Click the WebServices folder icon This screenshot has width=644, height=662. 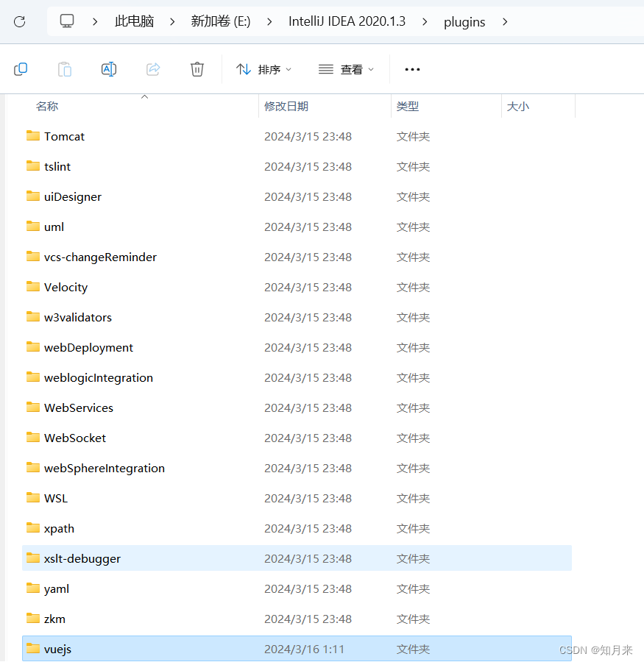tap(33, 407)
